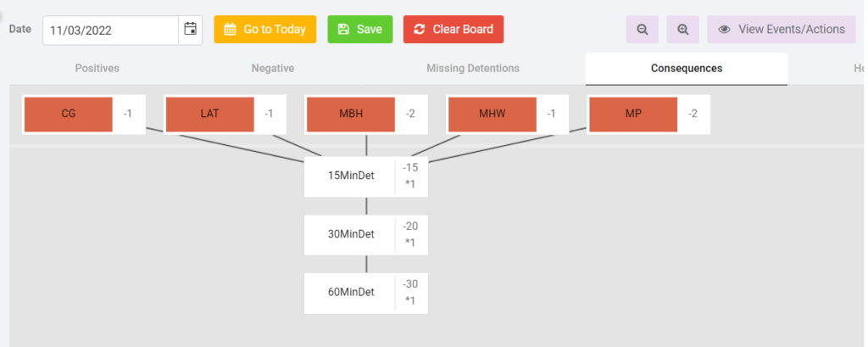Click the Clear Board button
Screen dimensions: 868x347
453,30
